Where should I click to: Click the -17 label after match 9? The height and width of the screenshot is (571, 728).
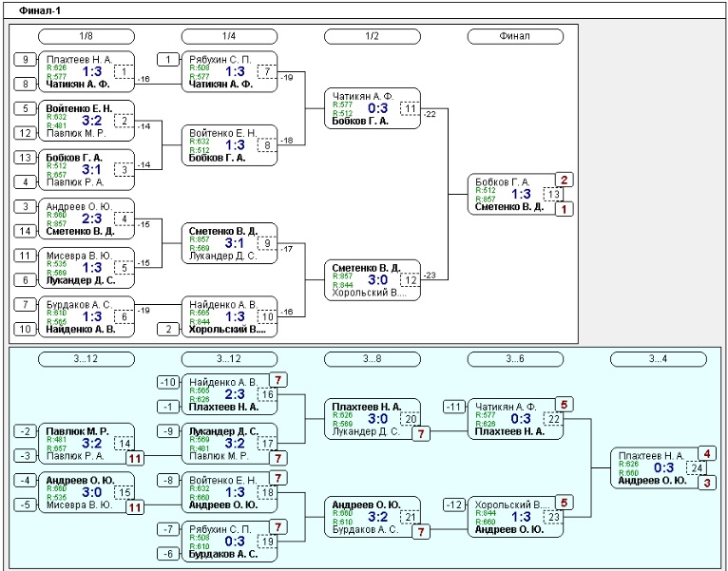[287, 249]
